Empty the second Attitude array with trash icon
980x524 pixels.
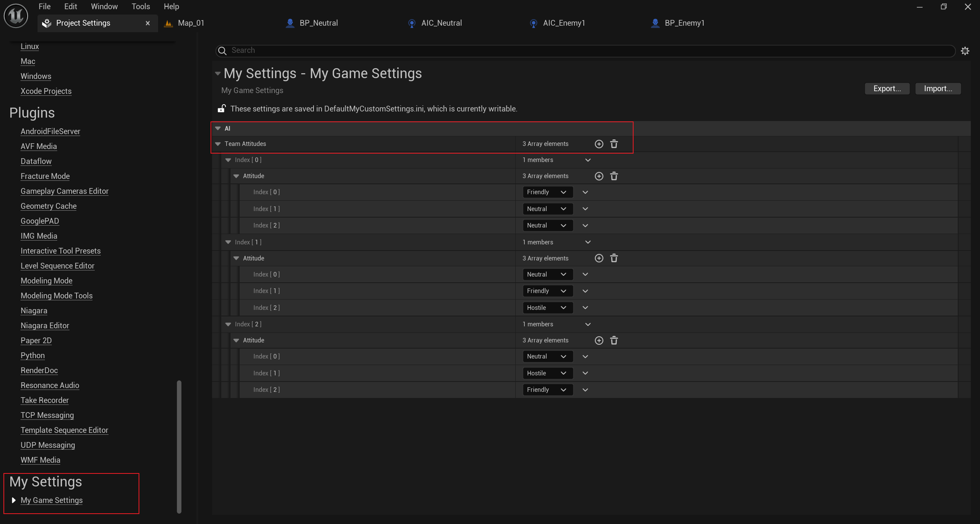pyautogui.click(x=614, y=258)
